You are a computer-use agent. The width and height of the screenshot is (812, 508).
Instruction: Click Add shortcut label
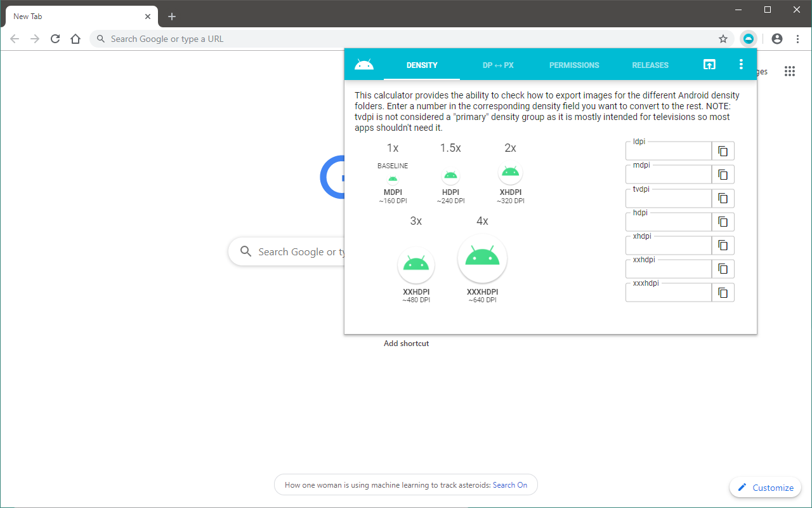coord(407,344)
